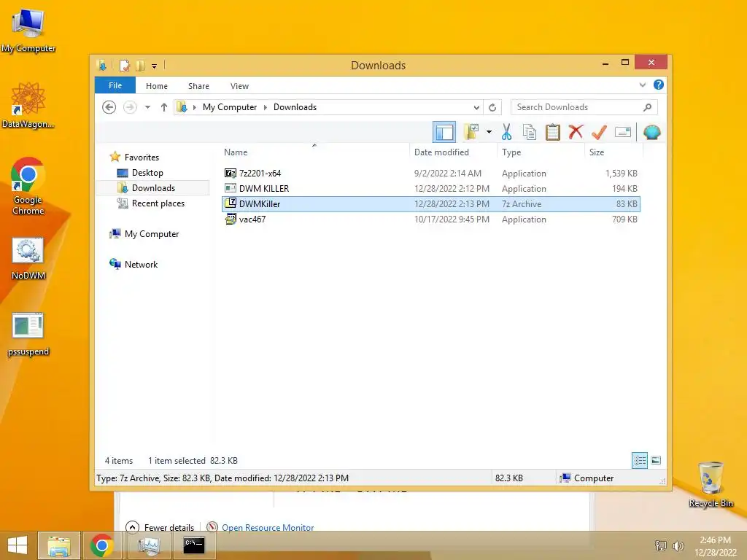Click the New folder quick access icon
This screenshot has width=747, height=560.
141,65
